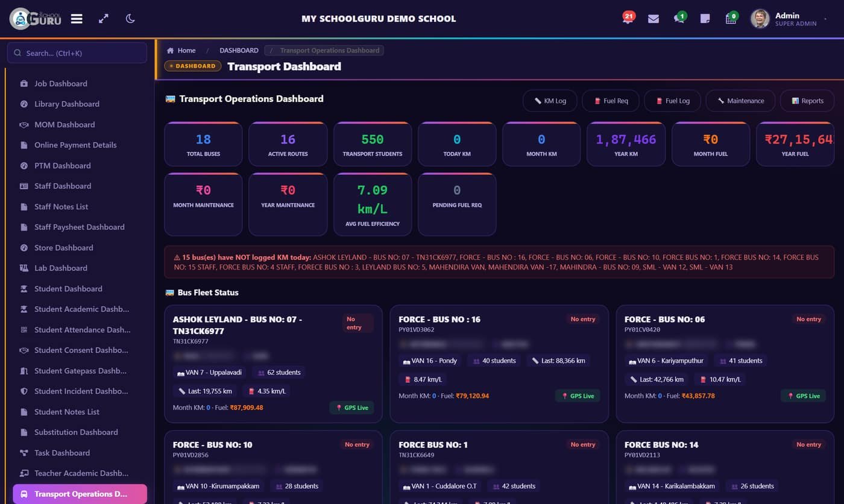Click the Student Dashboard sidebar icon
Screen dimensions: 844x504
tap(24, 289)
